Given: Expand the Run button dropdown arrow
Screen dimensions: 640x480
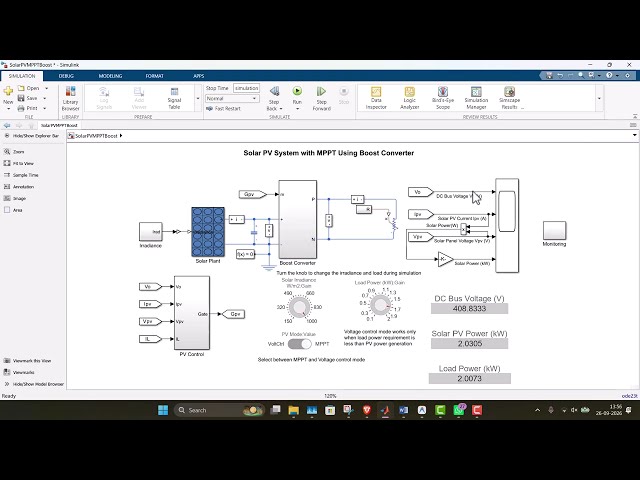Looking at the screenshot, I should click(297, 109).
